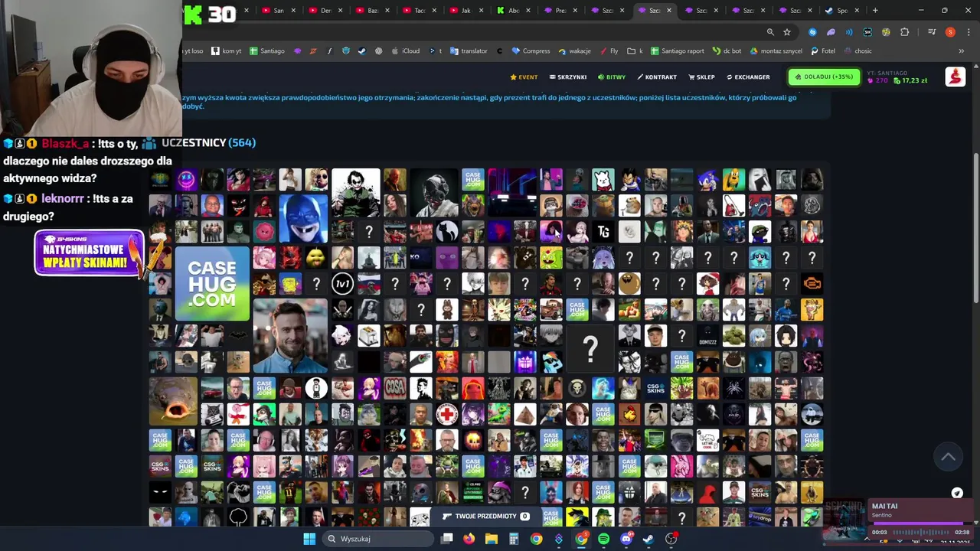
Task: Click the browser media control icon
Action: 932,32
